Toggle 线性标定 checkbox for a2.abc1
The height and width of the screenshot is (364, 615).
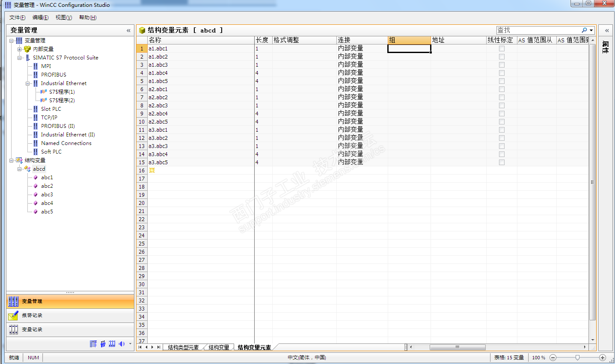click(502, 89)
